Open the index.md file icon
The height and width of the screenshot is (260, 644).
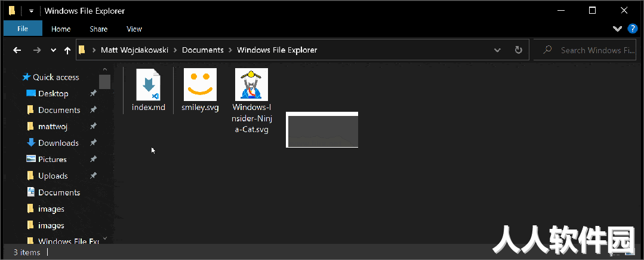pyautogui.click(x=148, y=85)
